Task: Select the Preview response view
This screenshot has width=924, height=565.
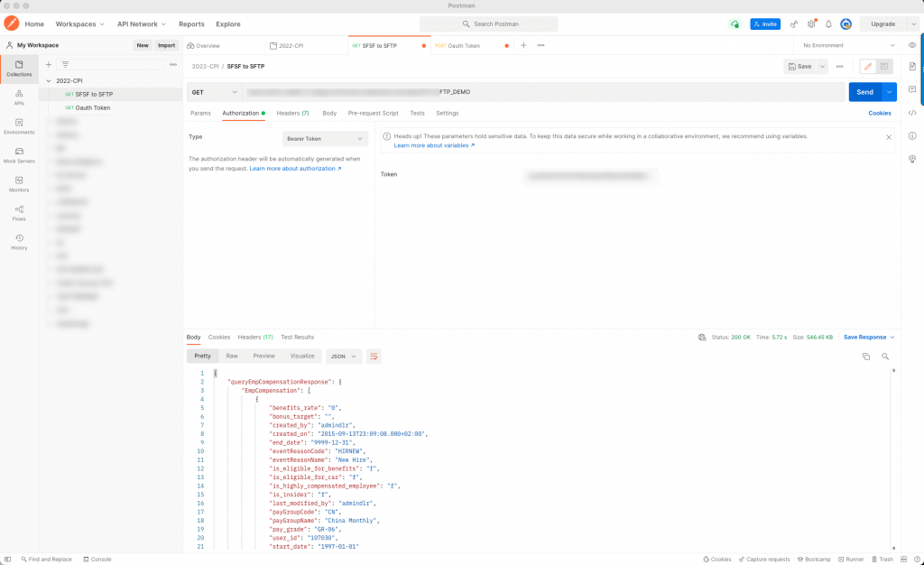Action: tap(264, 356)
